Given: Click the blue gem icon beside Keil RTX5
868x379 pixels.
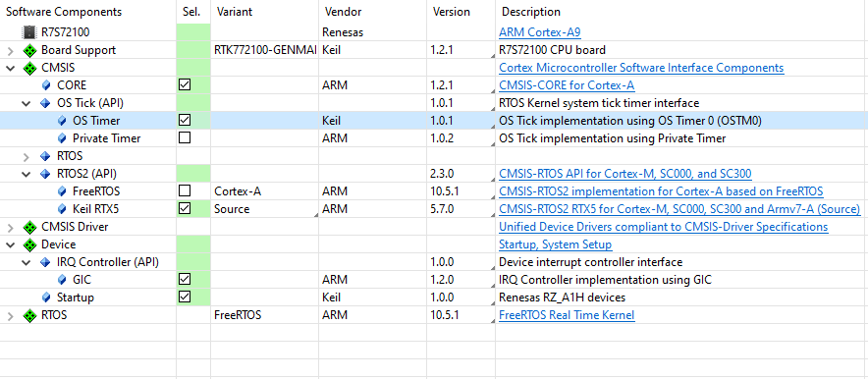Looking at the screenshot, I should pos(62,209).
